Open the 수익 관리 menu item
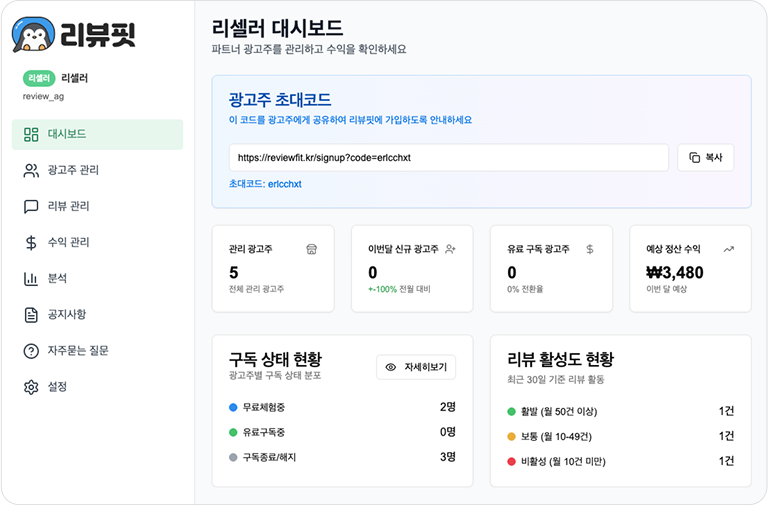The image size is (768, 505). coord(68,243)
